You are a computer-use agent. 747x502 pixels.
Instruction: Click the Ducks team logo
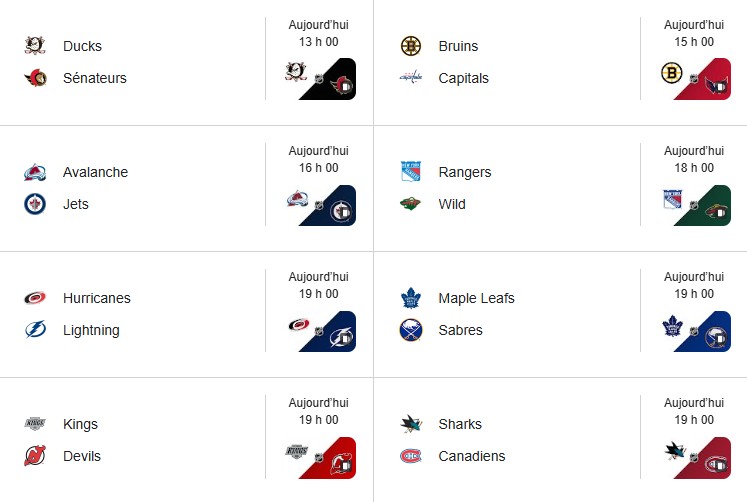[x=36, y=46]
